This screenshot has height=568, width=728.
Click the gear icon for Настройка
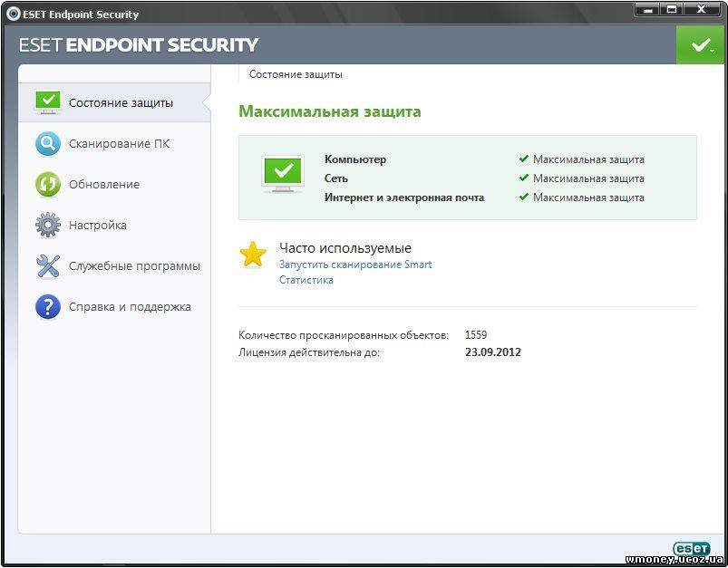tap(48, 225)
